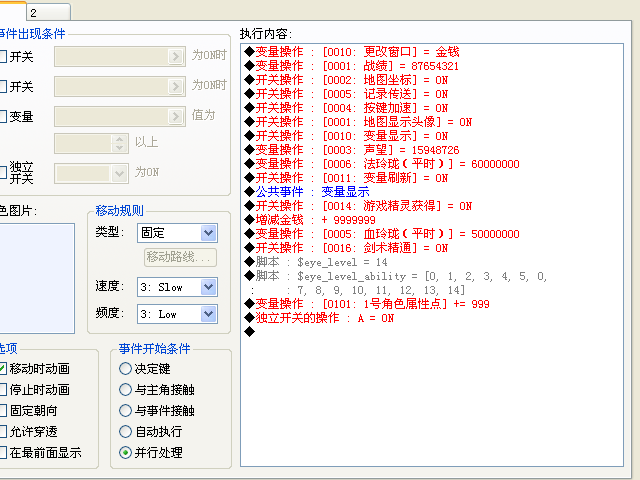Open the movement 类型 dropdown showing 固定
This screenshot has height=480, width=640.
tap(178, 233)
